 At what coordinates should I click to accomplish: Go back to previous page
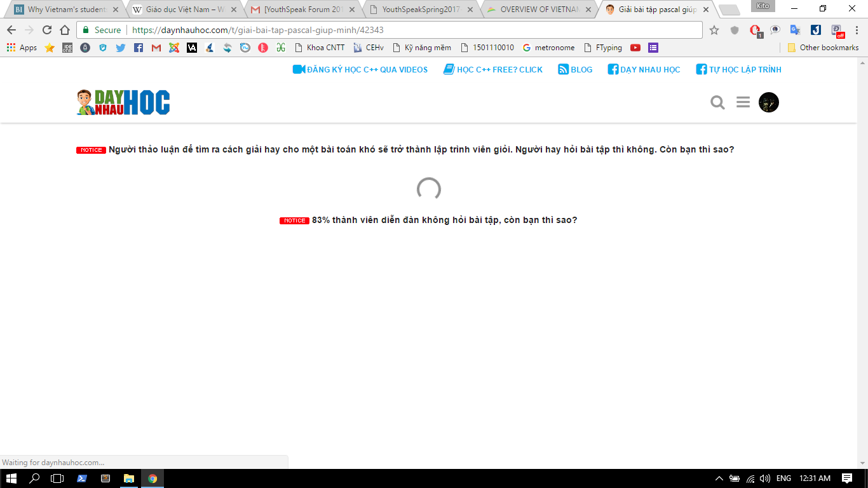(11, 30)
